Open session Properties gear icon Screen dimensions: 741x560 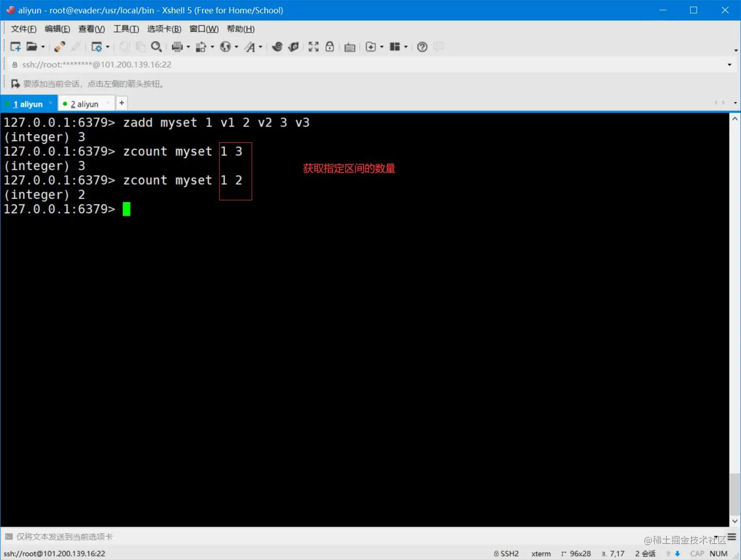coord(96,47)
